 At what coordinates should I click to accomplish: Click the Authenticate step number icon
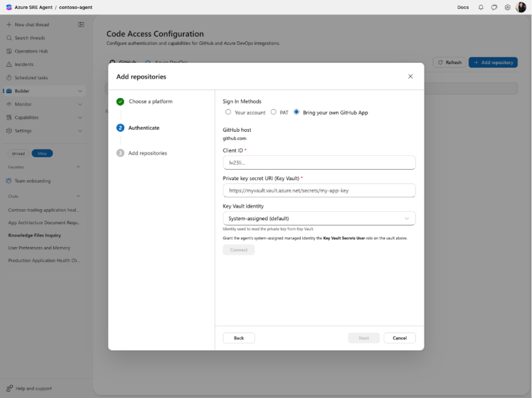(120, 128)
